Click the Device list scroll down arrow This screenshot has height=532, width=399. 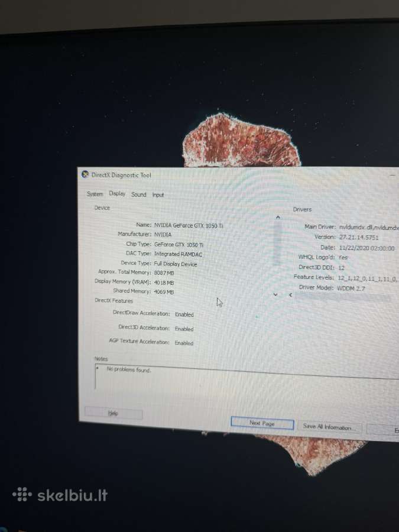(275, 294)
